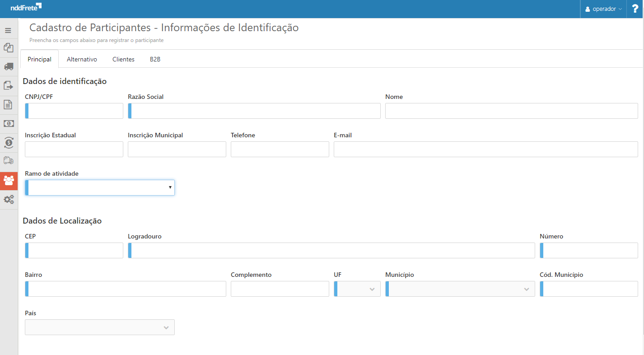Select the export arrow icon in sidebar
This screenshot has height=355, width=644.
click(x=8, y=85)
